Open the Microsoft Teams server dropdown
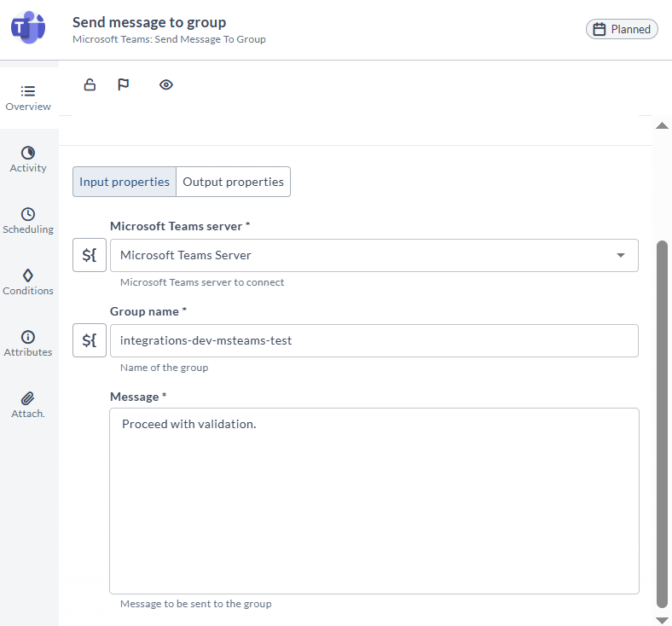672x626 pixels. tap(374, 255)
